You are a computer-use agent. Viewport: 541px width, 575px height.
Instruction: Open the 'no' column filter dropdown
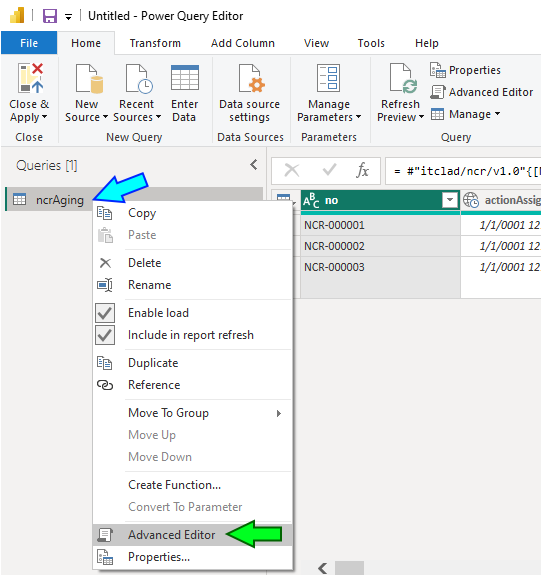[450, 200]
